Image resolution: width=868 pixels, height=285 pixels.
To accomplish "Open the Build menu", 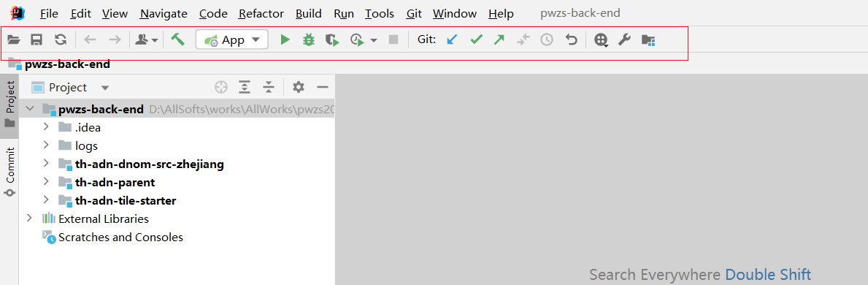I will click(x=309, y=14).
